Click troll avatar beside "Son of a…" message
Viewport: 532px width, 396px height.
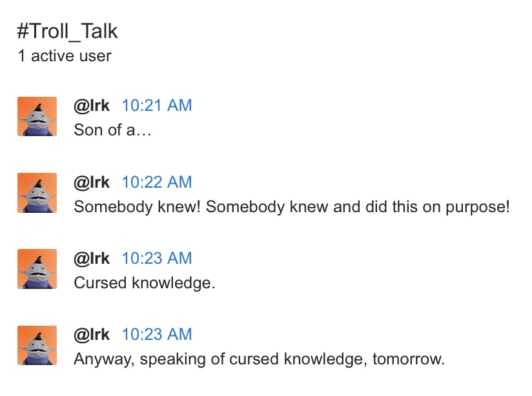pos(37,117)
